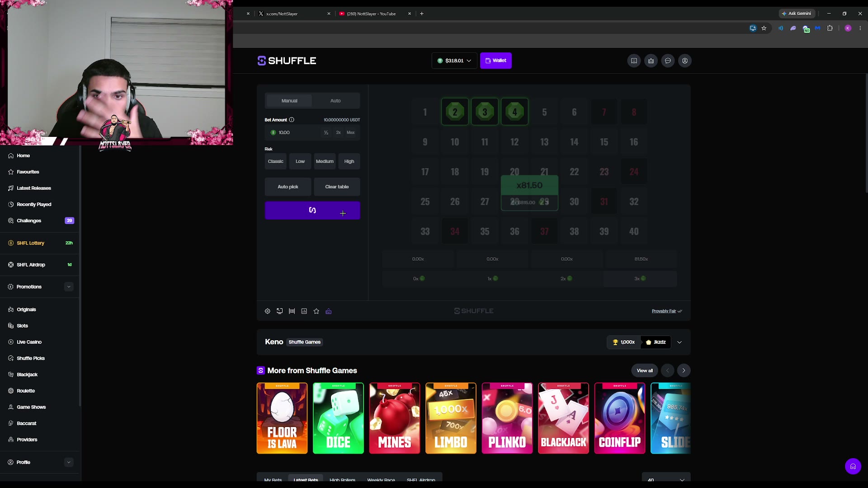Click the purple bet button
Viewport: 868px width, 488px height.
point(312,210)
